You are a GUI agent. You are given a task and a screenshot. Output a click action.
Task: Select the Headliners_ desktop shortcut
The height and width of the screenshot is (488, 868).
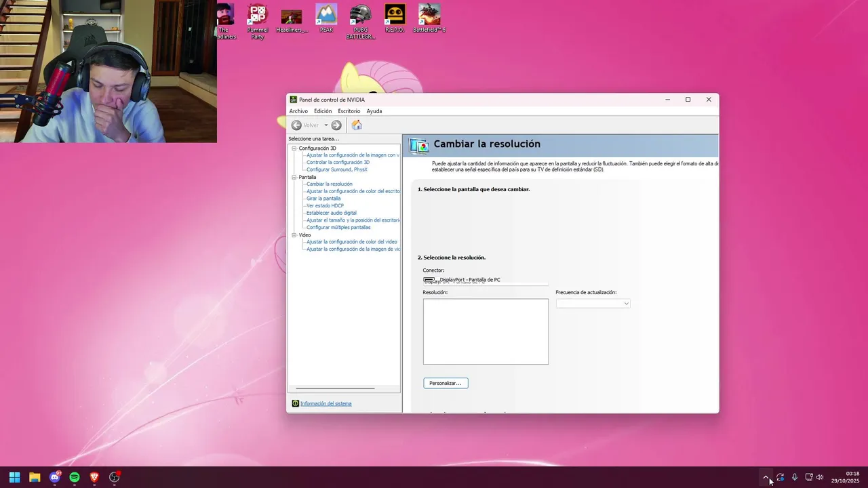[x=292, y=20]
